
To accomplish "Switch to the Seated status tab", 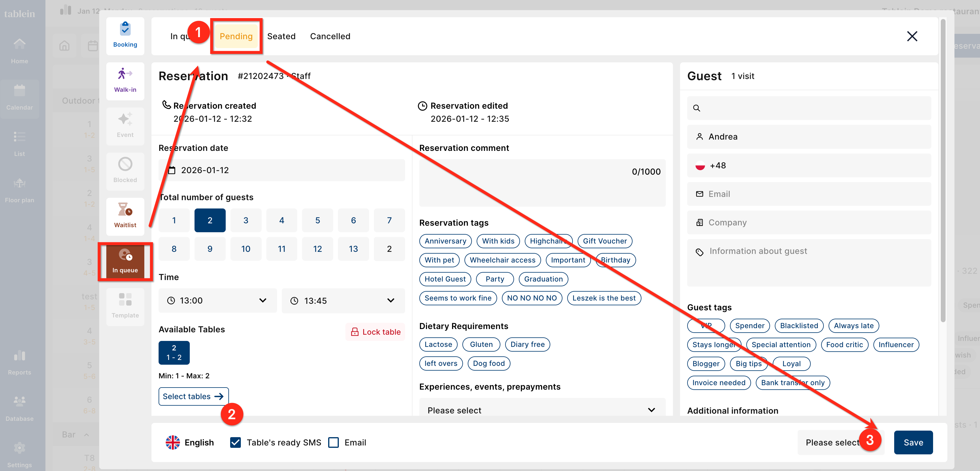I will click(x=281, y=36).
